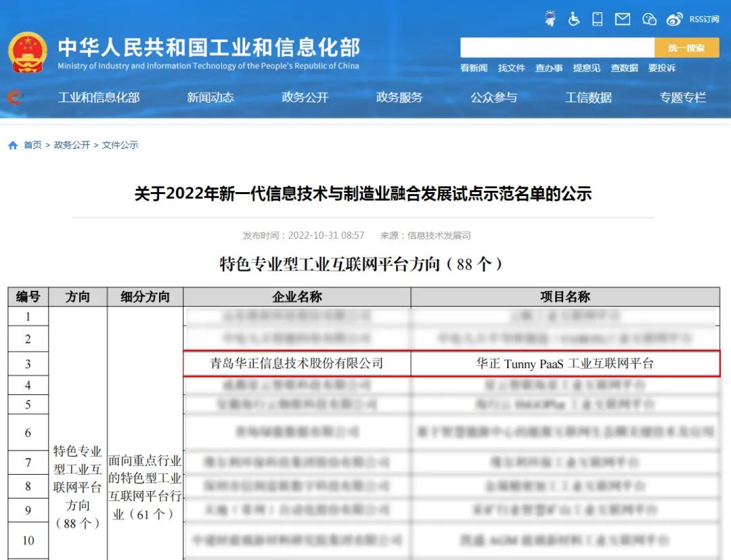The height and width of the screenshot is (560, 731).
Task: Click the 来源：信息技术发展司 text
Action: [x=425, y=235]
